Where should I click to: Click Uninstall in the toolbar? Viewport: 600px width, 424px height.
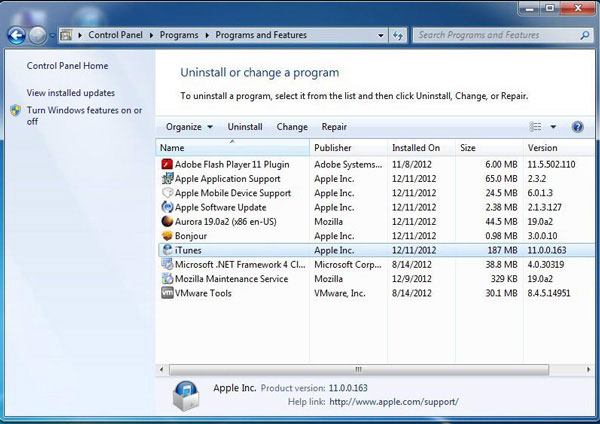coord(245,127)
